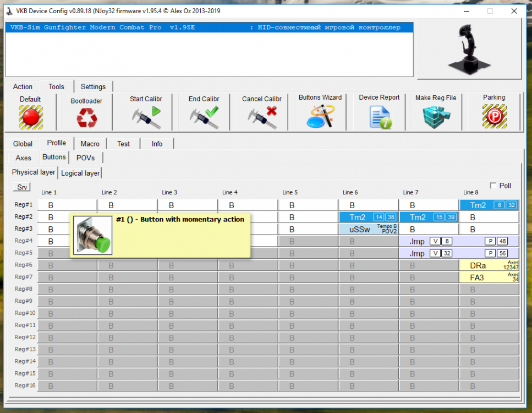Select the uSSw Tempo B POV2 cell
This screenshot has width=532, height=413.
click(x=369, y=229)
